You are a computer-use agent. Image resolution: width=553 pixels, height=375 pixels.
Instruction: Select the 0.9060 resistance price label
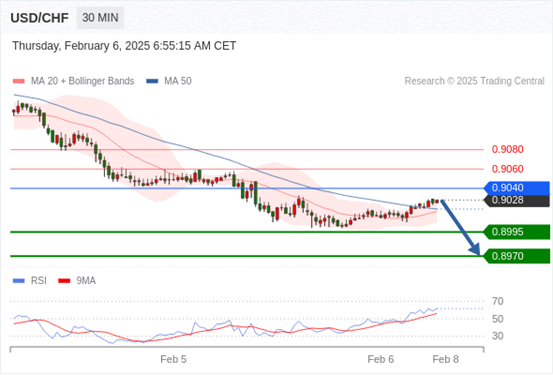508,169
